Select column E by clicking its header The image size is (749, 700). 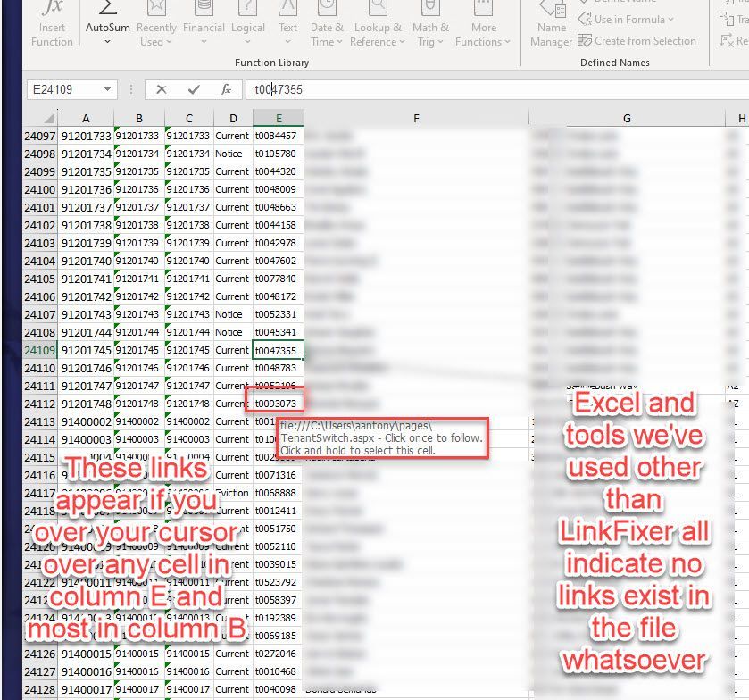click(279, 118)
